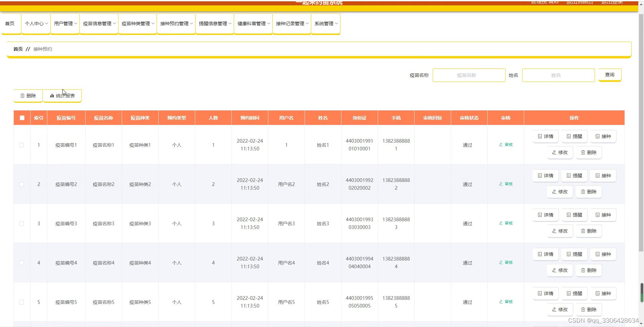
Task: Expand the 提醒信息管理 menu
Action: click(x=215, y=24)
